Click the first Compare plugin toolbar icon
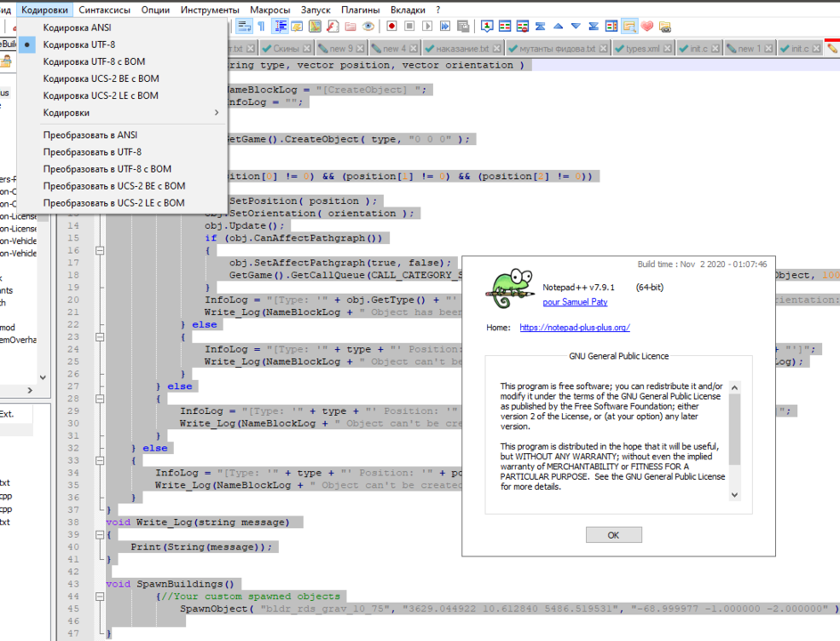840x641 pixels. pyautogui.click(x=487, y=26)
